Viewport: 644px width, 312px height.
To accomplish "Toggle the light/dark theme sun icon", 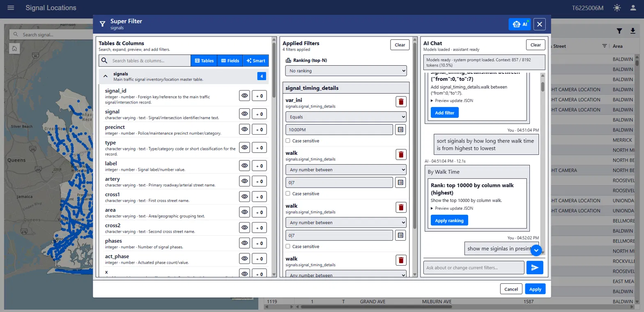I will (617, 8).
